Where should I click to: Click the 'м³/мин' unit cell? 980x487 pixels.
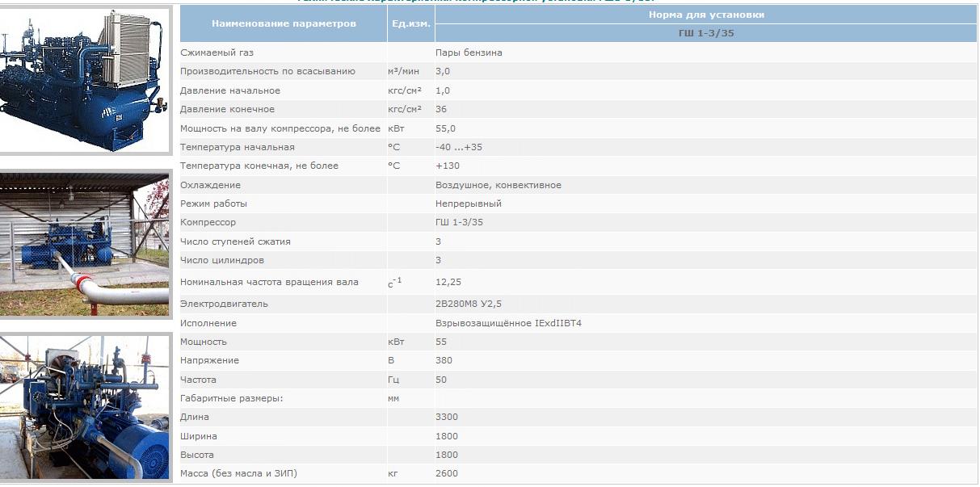[403, 71]
